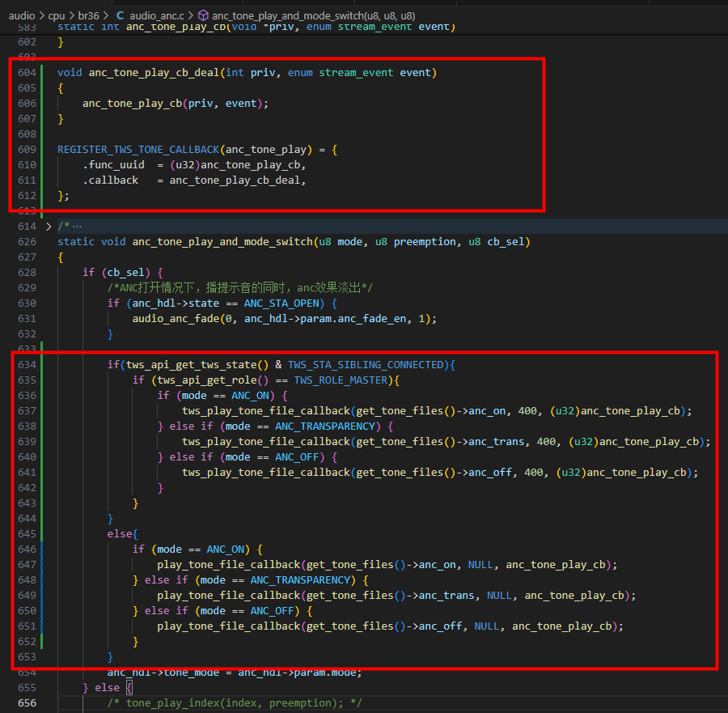The image size is (728, 713).
Task: Select the audio_anc.c breadcrumb item
Action: coord(157,16)
